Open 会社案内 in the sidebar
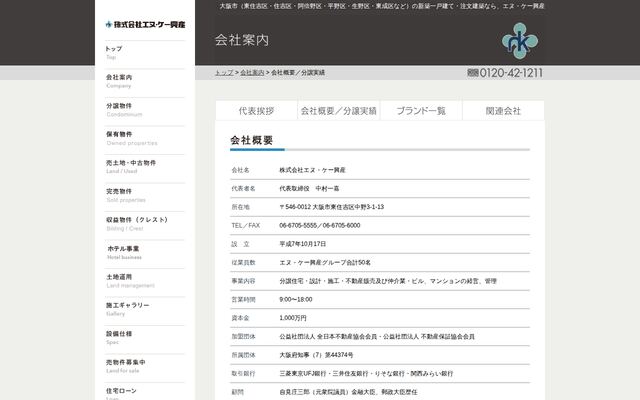The height and width of the screenshot is (400, 640). pos(145,81)
